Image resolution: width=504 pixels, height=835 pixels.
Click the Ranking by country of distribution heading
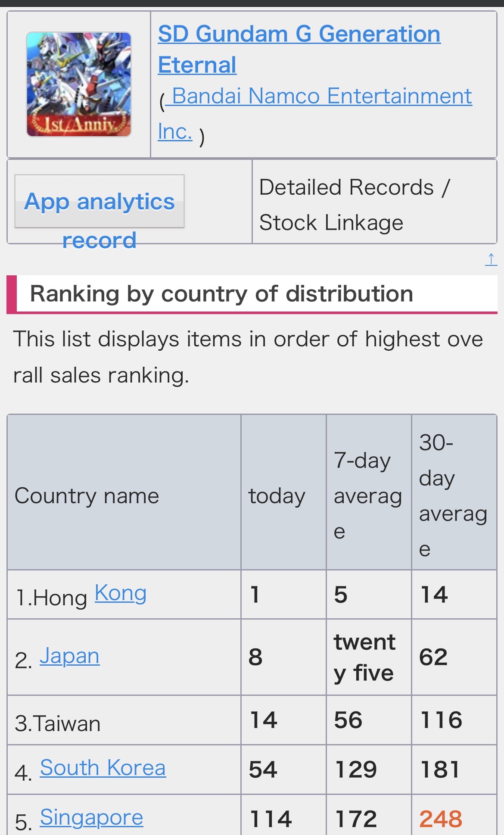221,294
